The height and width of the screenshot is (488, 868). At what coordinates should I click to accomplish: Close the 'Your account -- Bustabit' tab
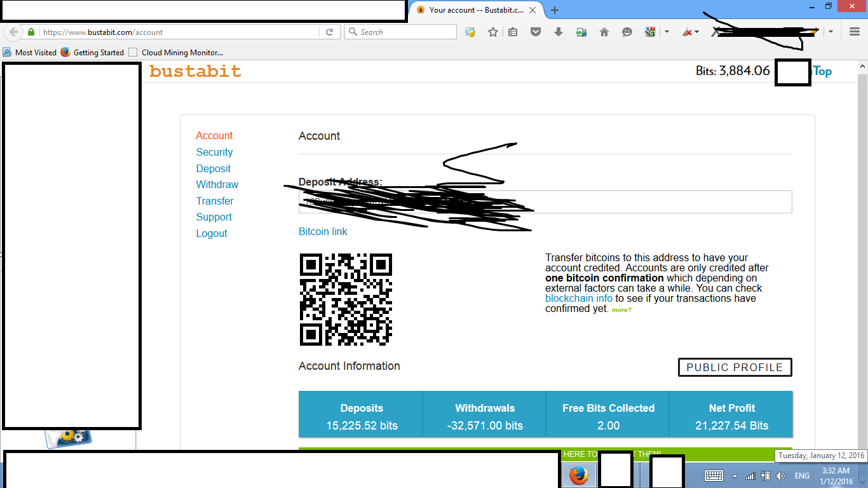[x=532, y=10]
